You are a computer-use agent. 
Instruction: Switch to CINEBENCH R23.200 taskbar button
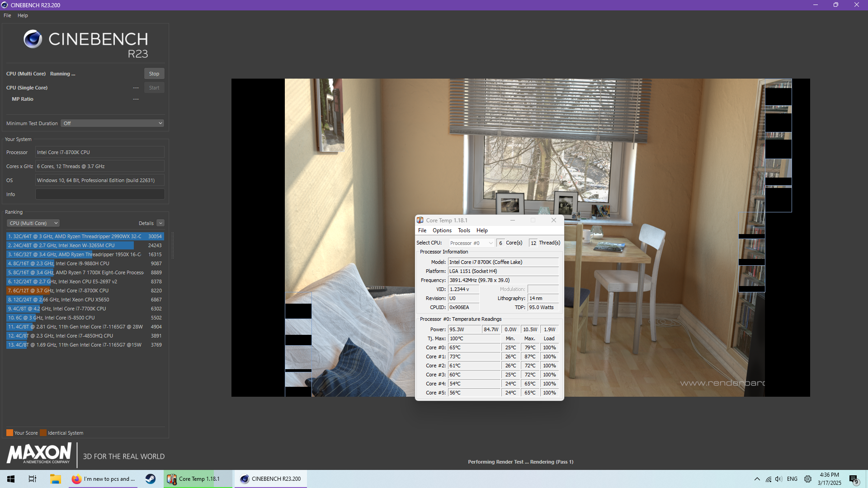271,479
